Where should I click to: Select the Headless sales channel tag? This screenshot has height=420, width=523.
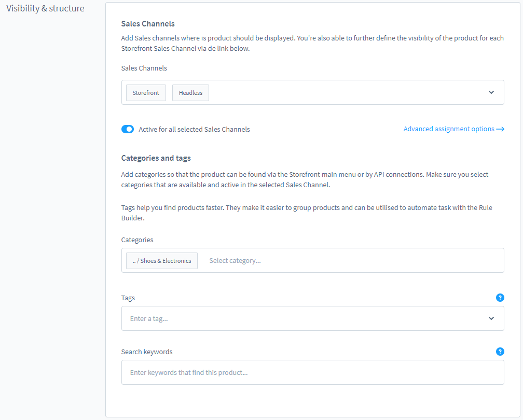[190, 93]
